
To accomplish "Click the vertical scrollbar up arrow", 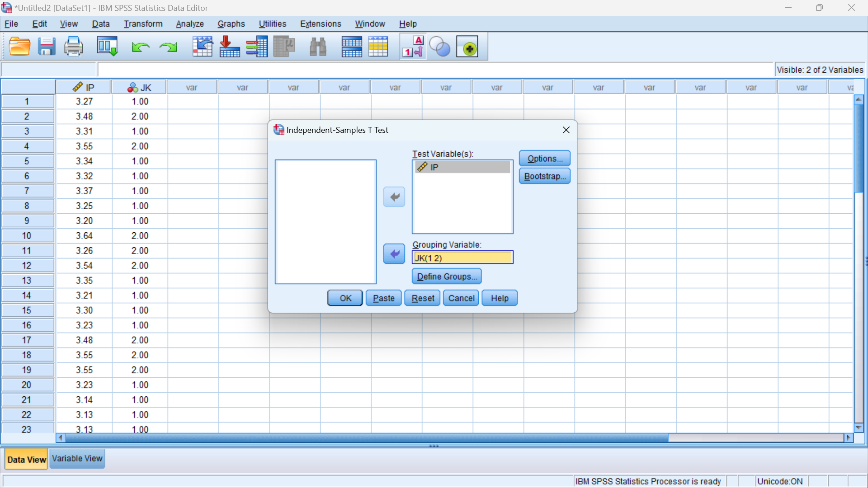I will pyautogui.click(x=859, y=99).
